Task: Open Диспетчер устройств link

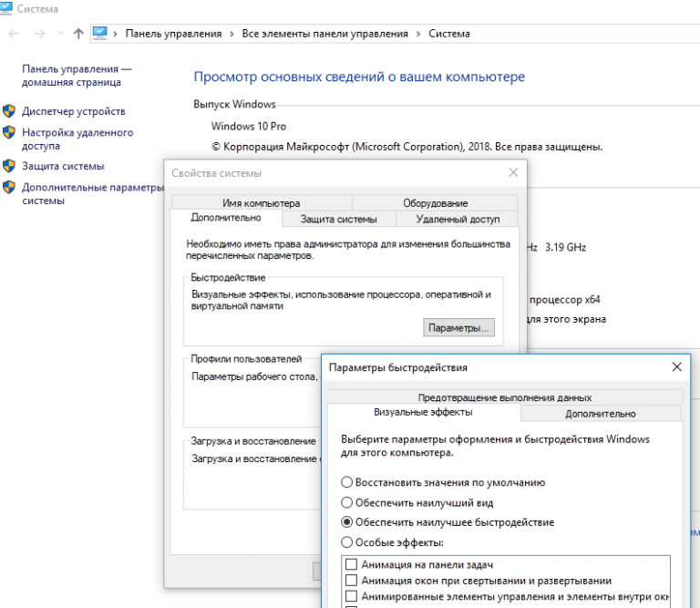Action: pos(74,111)
